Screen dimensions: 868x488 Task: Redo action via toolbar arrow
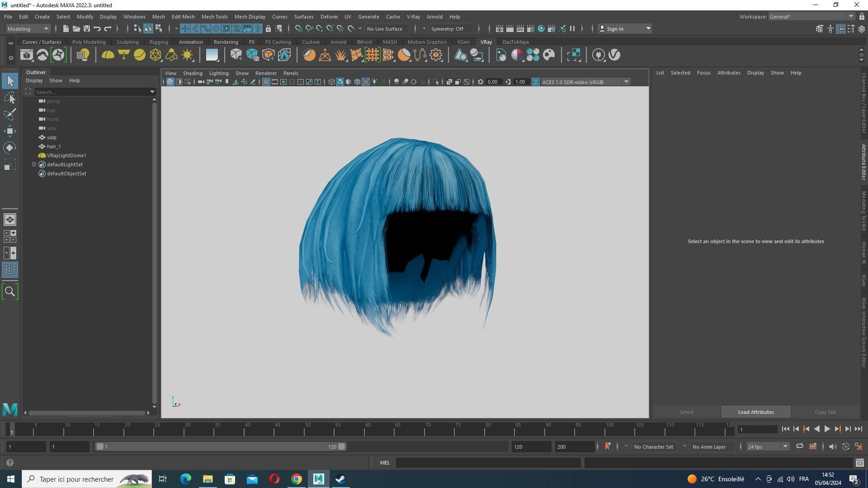click(x=108, y=28)
